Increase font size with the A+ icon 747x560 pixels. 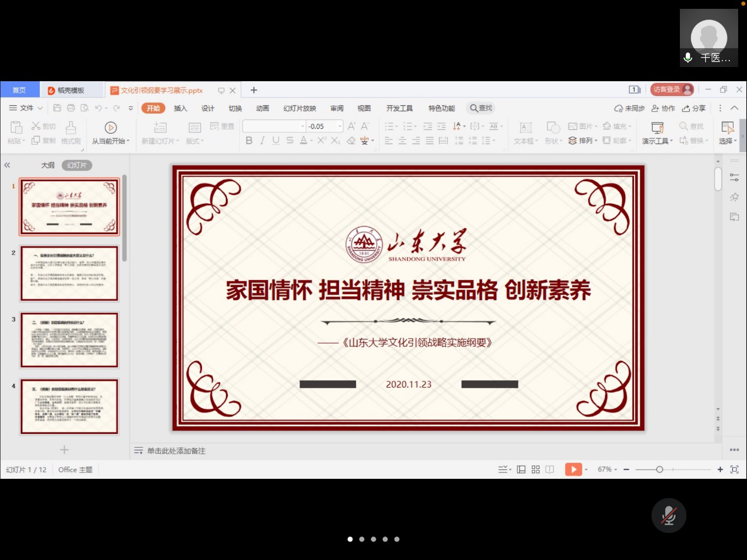pos(352,126)
